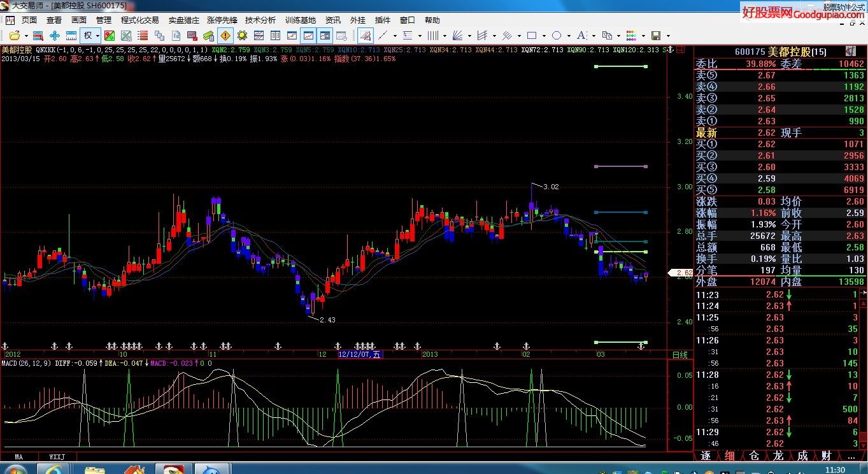The height and width of the screenshot is (474, 868).
Task: Toggle the striped chart window icon
Action: pos(259,36)
